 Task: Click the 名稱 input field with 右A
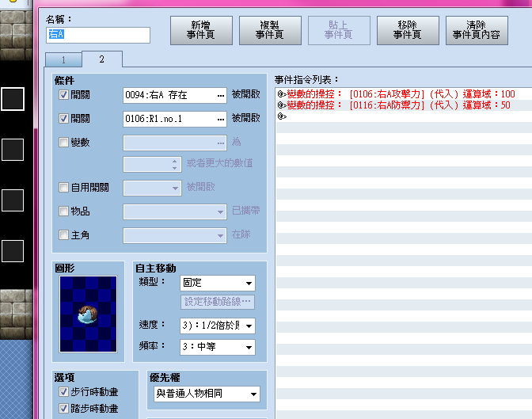pyautogui.click(x=98, y=35)
